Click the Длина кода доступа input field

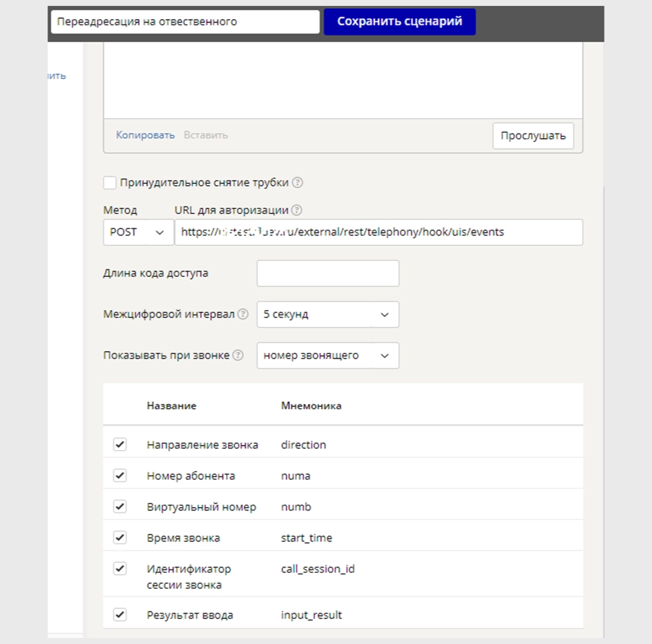(328, 273)
